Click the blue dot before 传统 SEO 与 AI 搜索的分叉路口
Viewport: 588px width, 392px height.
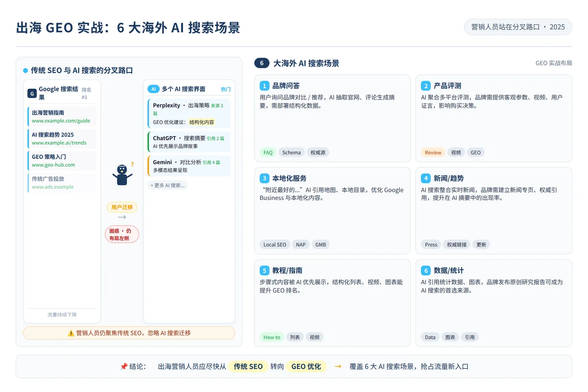pyautogui.click(x=26, y=71)
